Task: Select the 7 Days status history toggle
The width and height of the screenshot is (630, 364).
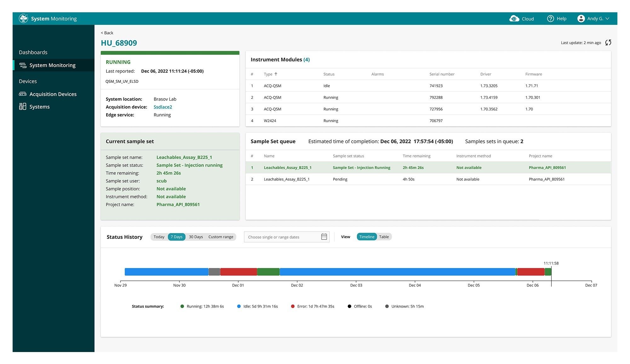Action: pos(176,237)
